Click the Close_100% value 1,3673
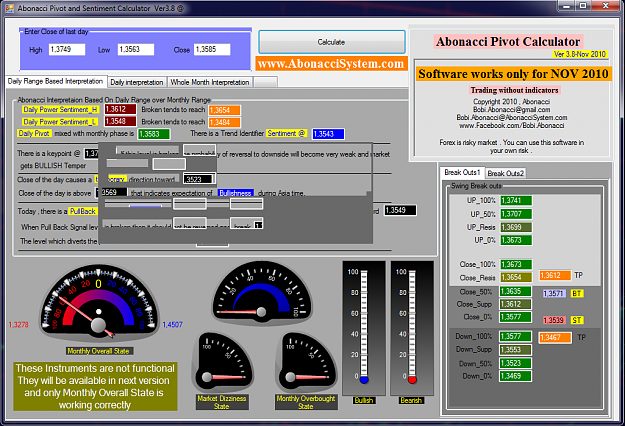The width and height of the screenshot is (625, 426). [516, 264]
